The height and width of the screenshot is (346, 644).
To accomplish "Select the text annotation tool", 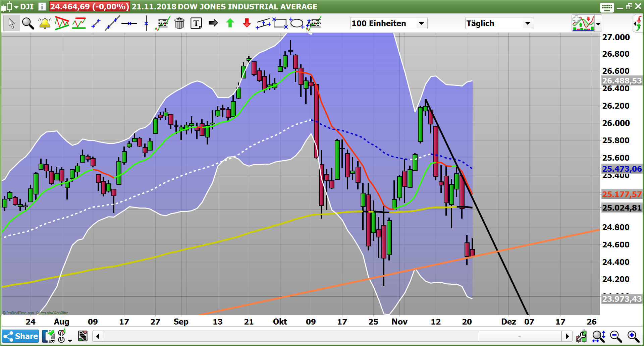I will (196, 23).
